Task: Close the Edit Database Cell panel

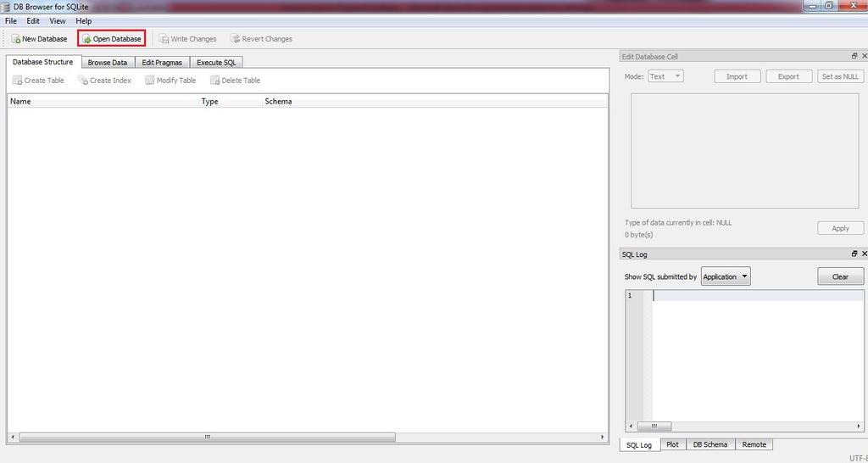Action: (864, 57)
